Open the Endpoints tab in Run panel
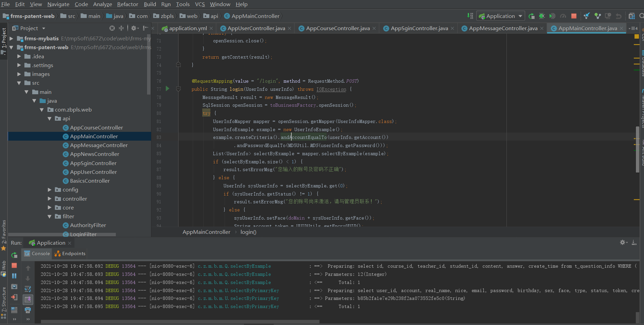 pos(70,253)
